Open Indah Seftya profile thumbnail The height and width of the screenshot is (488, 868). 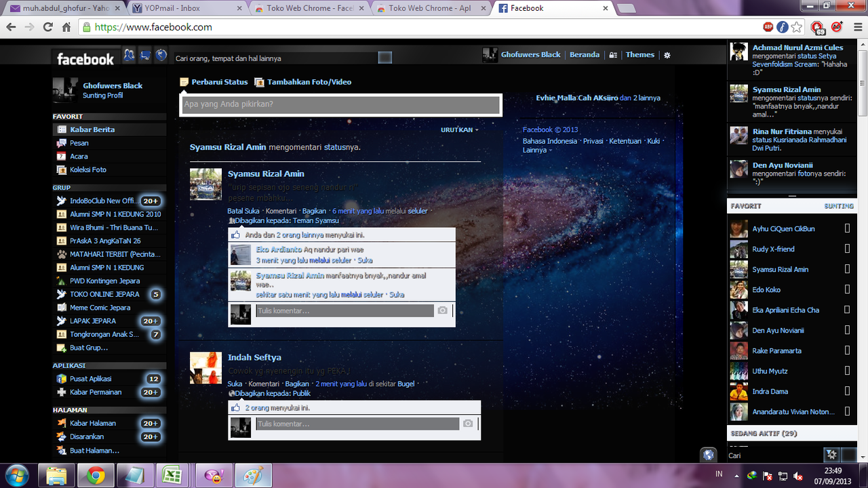(x=206, y=368)
